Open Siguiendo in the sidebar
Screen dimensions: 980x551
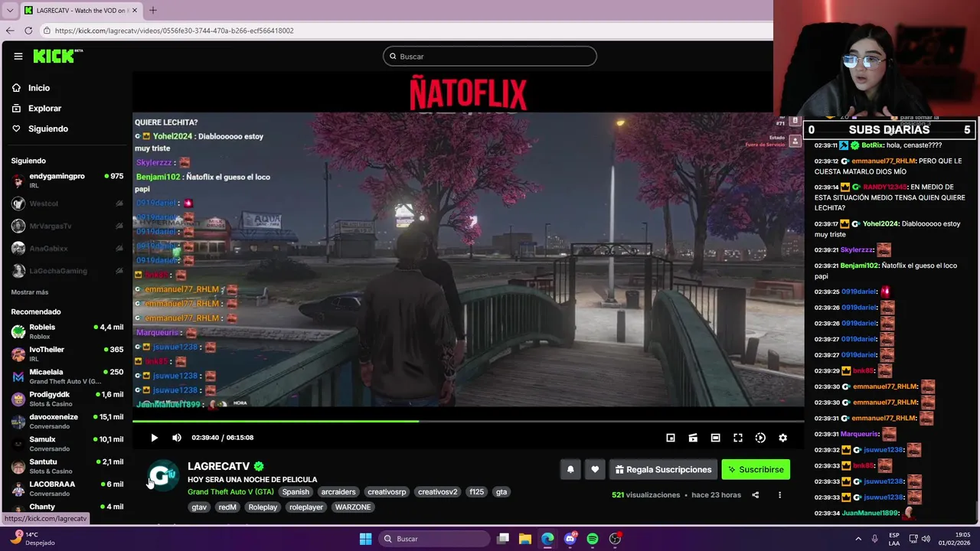tap(47, 129)
